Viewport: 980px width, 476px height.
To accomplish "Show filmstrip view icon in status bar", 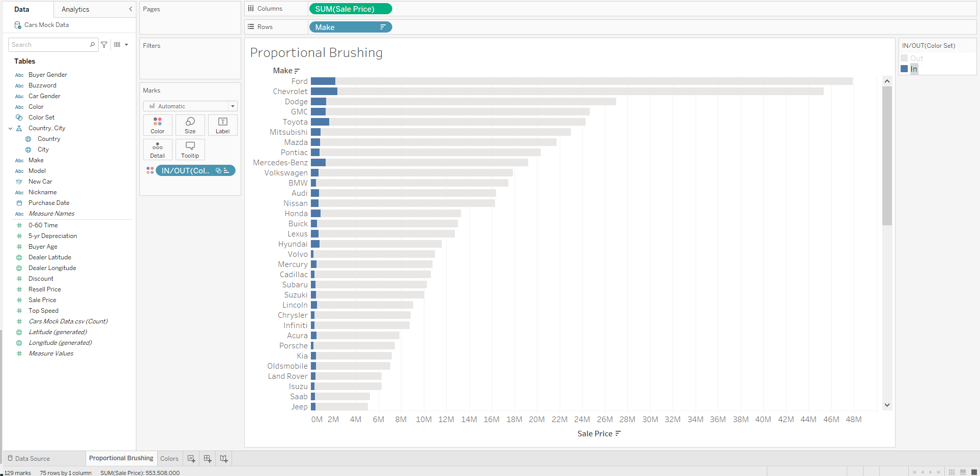I will [x=963, y=472].
